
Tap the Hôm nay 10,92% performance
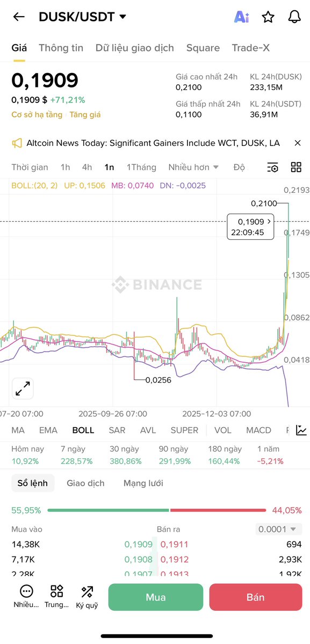pyautogui.click(x=28, y=455)
